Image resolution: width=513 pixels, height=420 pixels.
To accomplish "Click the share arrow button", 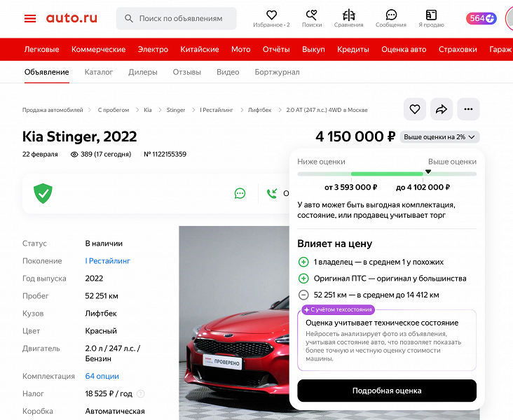I will [442, 109].
